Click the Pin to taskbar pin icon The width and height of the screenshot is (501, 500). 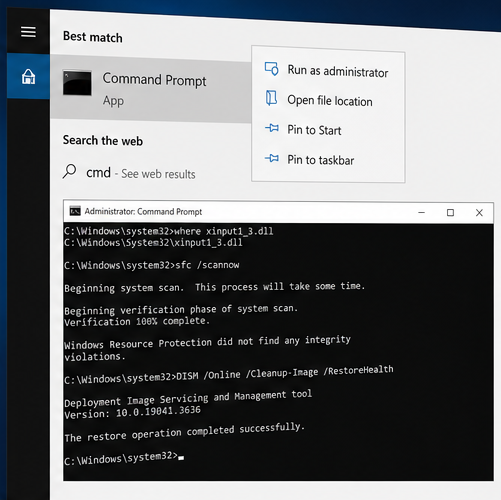coord(272,158)
